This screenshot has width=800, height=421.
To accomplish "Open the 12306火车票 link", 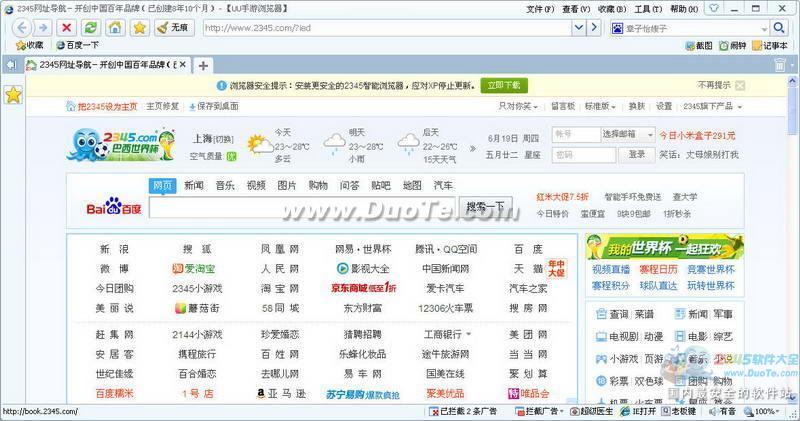I will tap(445, 308).
